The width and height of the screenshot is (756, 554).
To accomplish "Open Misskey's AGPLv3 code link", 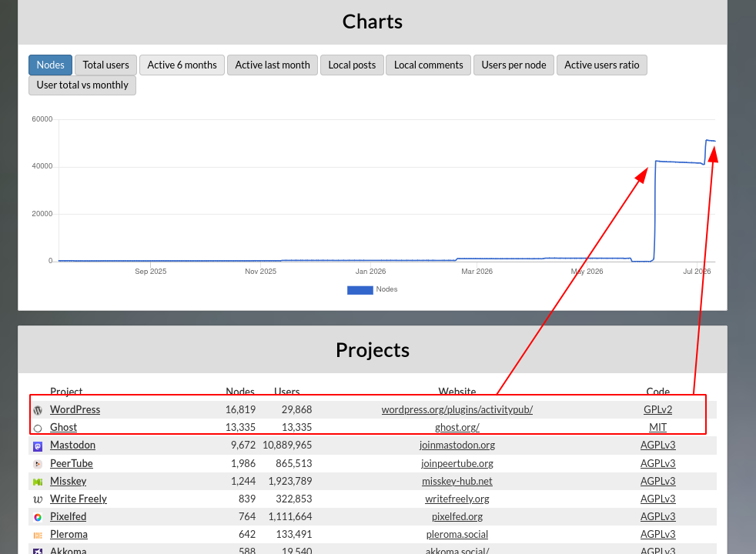I will point(657,481).
